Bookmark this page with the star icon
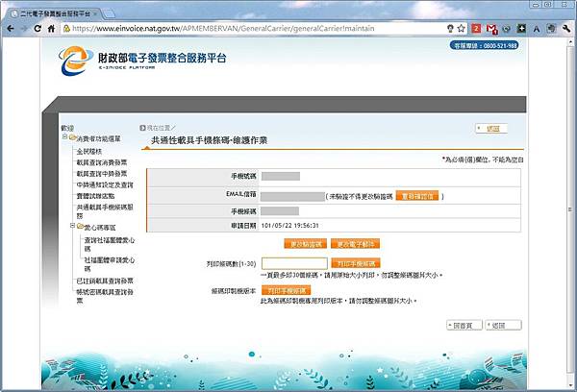The height and width of the screenshot is (392, 577). click(x=461, y=28)
